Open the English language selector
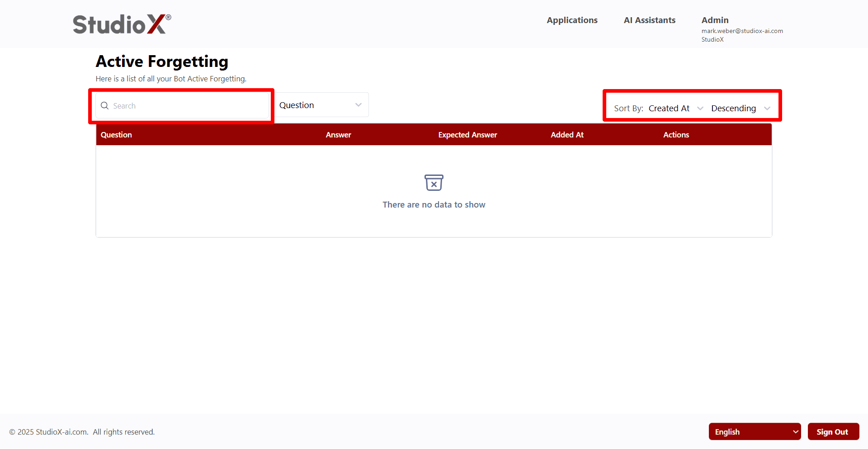Viewport: 868px width, 449px height. 755,431
